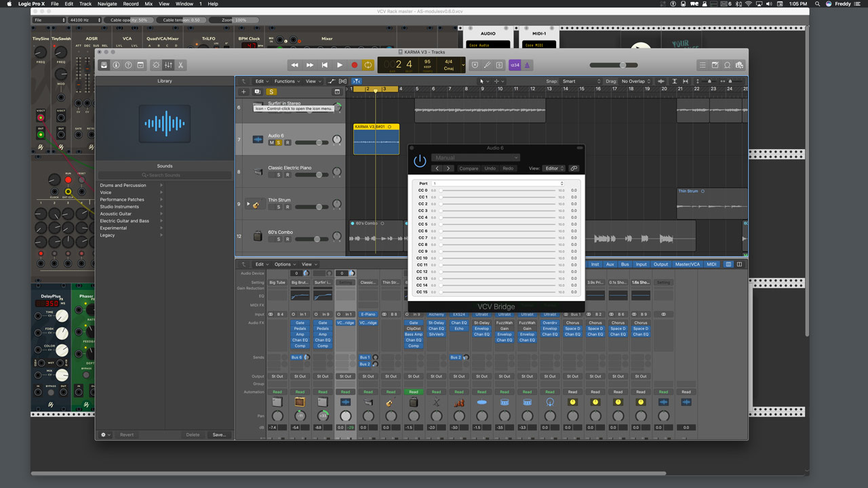This screenshot has width=868, height=488.
Task: Toggle the purple metronome button
Action: tap(527, 65)
